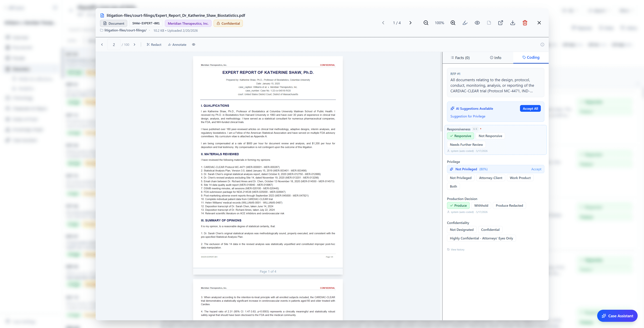Open the Suggestion for Privilege link
Image resolution: width=644 pixels, height=328 pixels.
point(468,116)
